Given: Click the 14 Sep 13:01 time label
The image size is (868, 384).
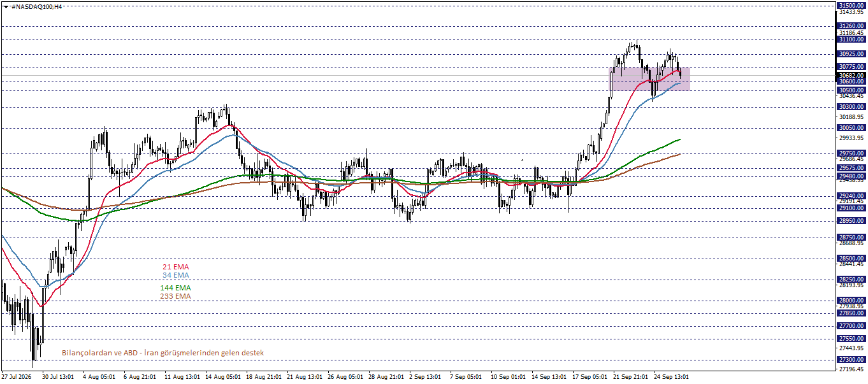Looking at the screenshot, I should pyautogui.click(x=549, y=377).
